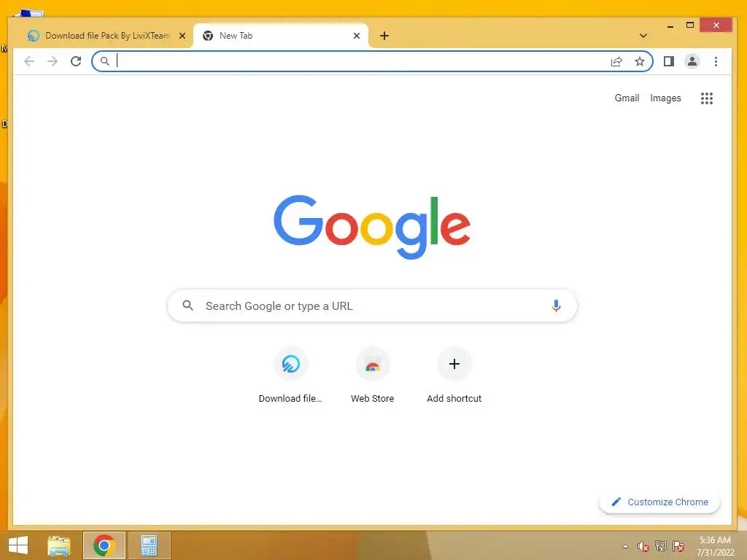This screenshot has width=747, height=560.
Task: Open the Web Store shortcut tile
Action: tap(373, 376)
